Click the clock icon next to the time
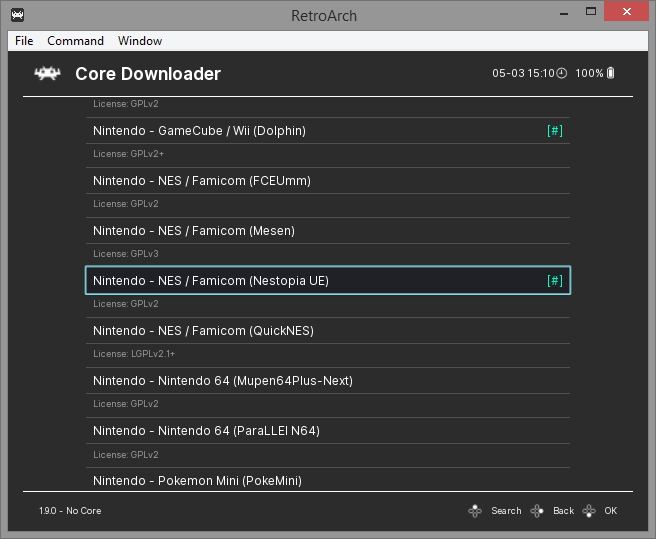 coord(562,73)
